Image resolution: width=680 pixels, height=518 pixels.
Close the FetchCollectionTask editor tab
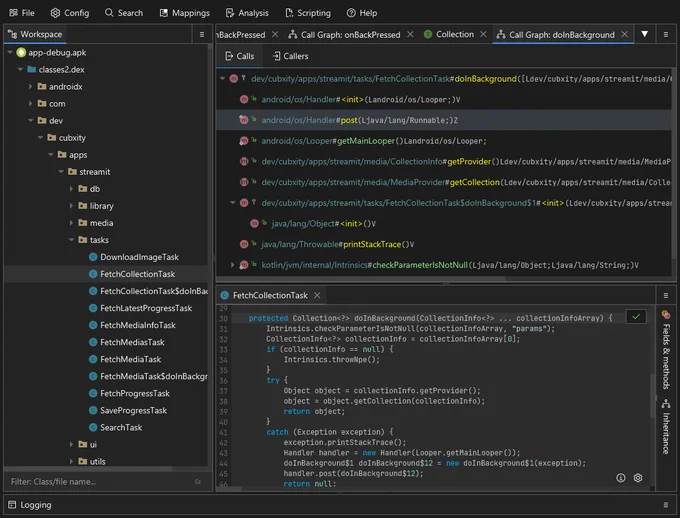point(317,295)
